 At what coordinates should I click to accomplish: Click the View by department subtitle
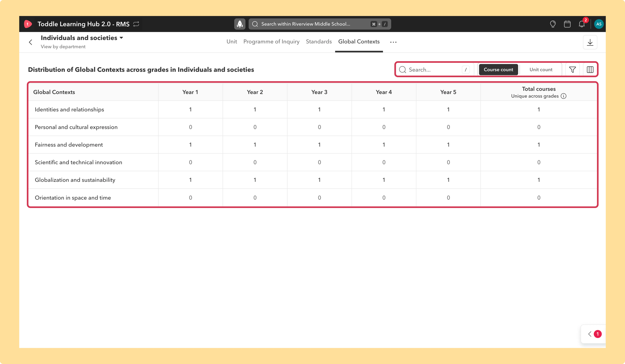pyautogui.click(x=63, y=47)
